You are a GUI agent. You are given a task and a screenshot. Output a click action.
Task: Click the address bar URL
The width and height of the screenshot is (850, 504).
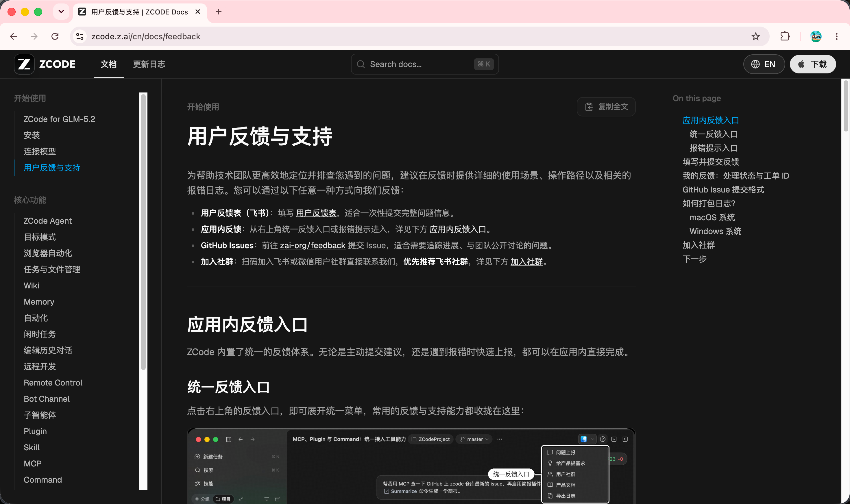pos(146,36)
